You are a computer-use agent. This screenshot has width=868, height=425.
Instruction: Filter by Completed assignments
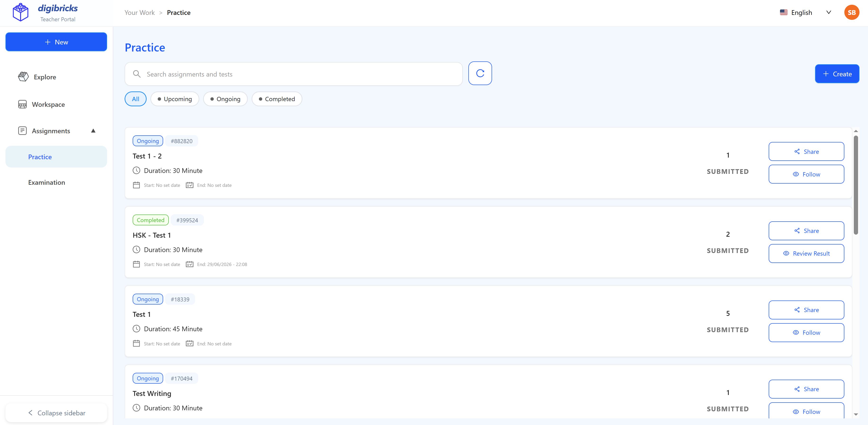coord(277,99)
